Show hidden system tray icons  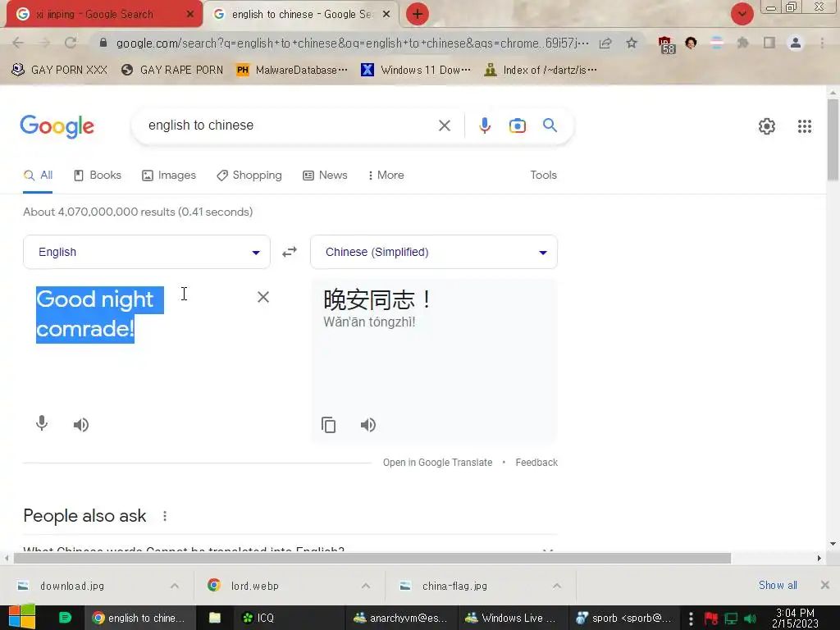(691, 619)
